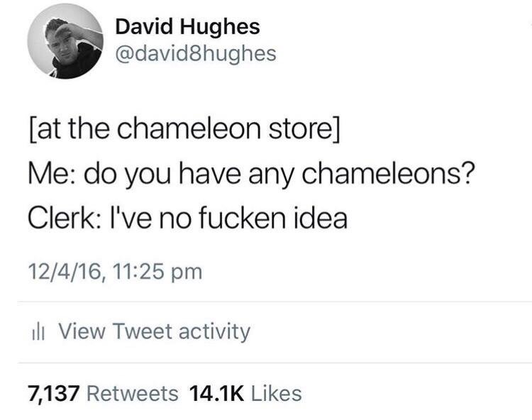This screenshot has width=532, height=420.
Task: Click the Clerk reply line of tweet
Action: [x=188, y=218]
